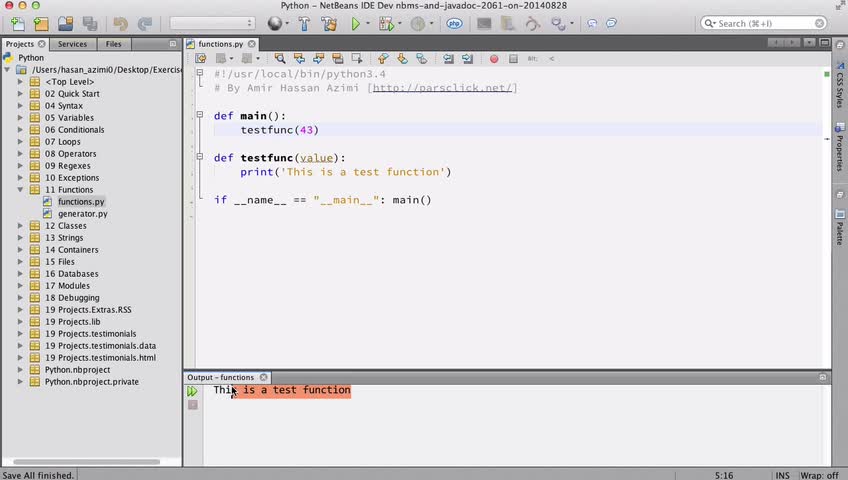Click the Open Project icon
848x480 pixels.
(65, 24)
